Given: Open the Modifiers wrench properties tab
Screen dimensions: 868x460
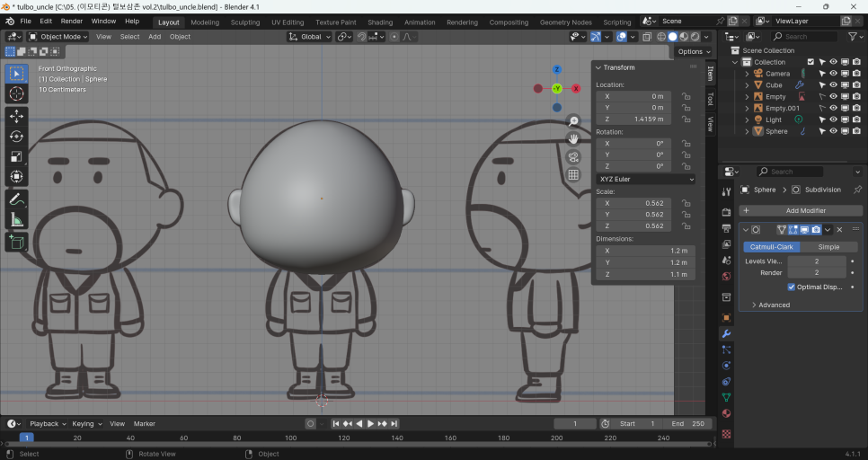Looking at the screenshot, I should pos(726,334).
